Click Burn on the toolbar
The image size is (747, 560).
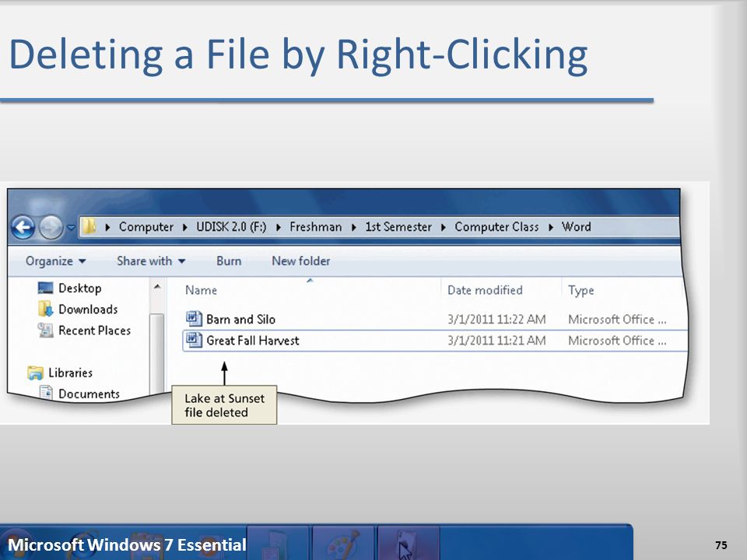pyautogui.click(x=229, y=261)
